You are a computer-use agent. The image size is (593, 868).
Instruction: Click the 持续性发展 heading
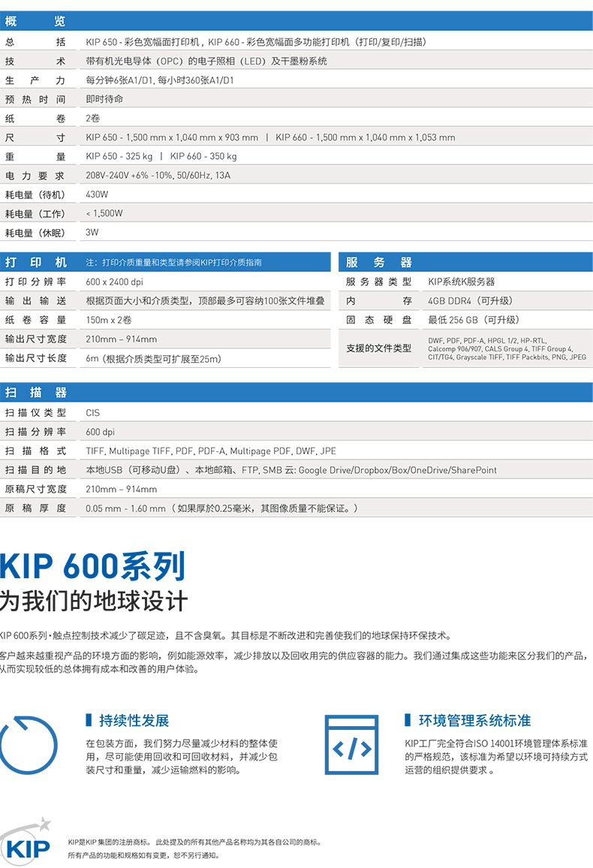tap(134, 720)
